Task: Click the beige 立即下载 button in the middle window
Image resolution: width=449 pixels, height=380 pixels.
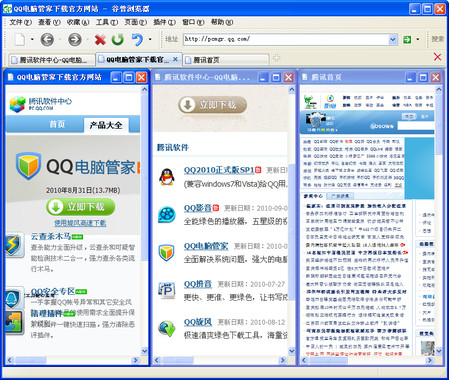Action: (x=213, y=105)
